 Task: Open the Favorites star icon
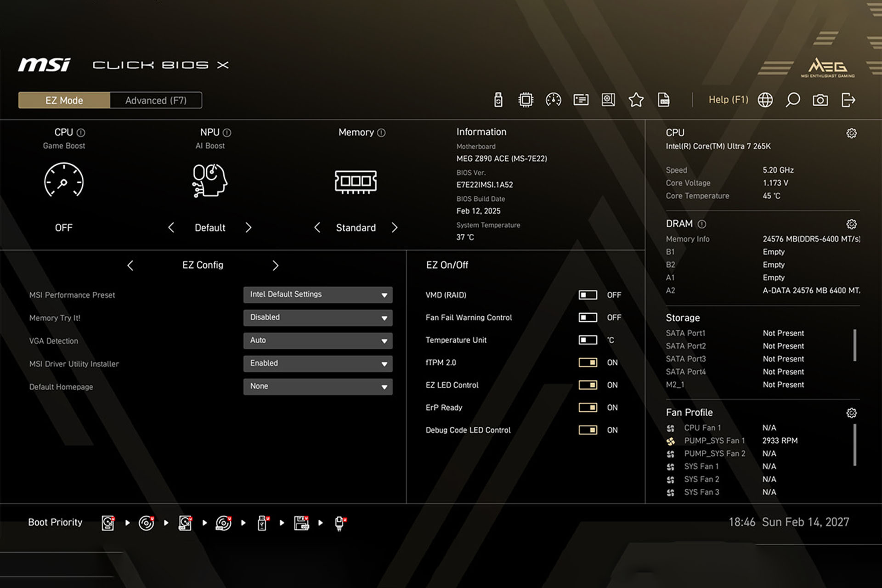tap(636, 100)
